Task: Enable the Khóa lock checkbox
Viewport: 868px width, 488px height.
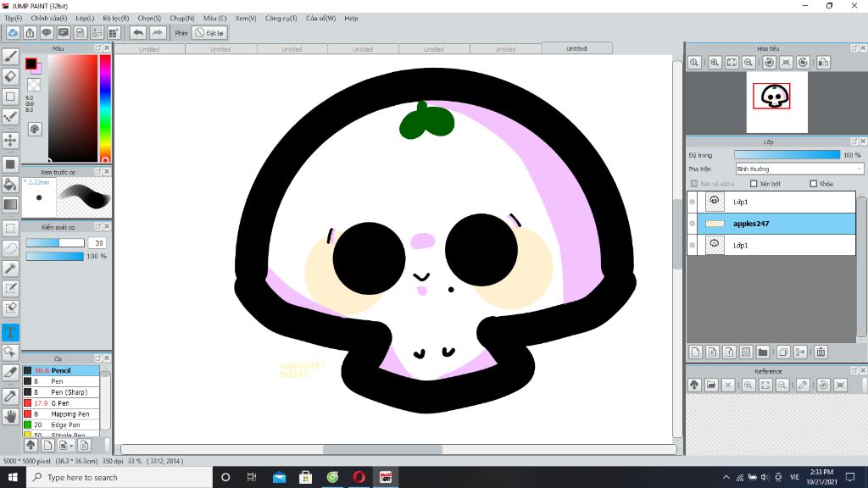Action: tap(813, 184)
